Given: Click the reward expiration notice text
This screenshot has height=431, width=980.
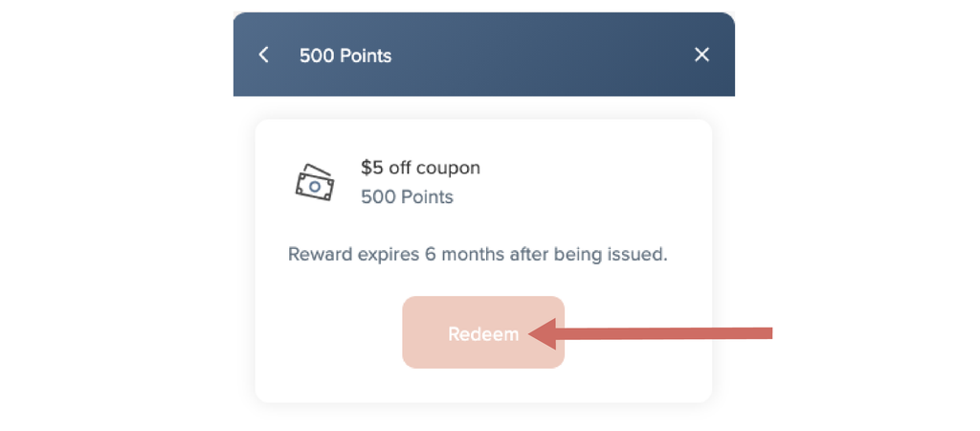Looking at the screenshot, I should click(x=478, y=255).
